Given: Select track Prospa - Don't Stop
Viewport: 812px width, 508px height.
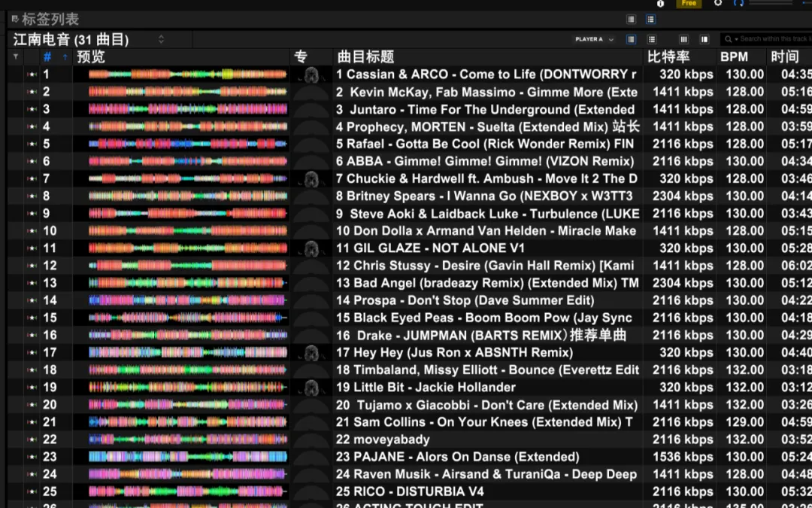Looking at the screenshot, I should click(x=465, y=300).
